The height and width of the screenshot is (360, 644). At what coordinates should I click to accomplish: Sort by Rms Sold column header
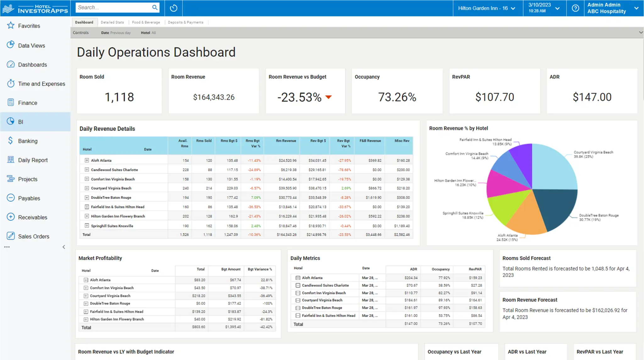point(204,141)
